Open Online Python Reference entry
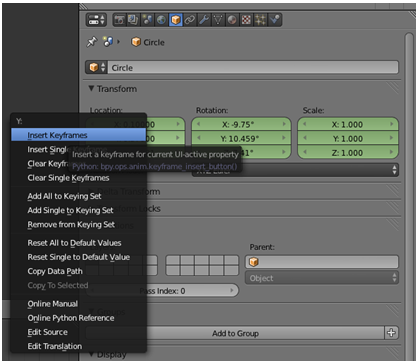Screen dimensions: 418x363 click(79, 318)
